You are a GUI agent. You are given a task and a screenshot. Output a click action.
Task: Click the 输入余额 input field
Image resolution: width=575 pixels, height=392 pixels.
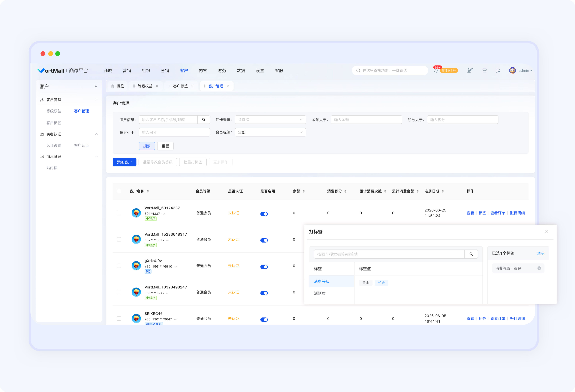coord(366,120)
